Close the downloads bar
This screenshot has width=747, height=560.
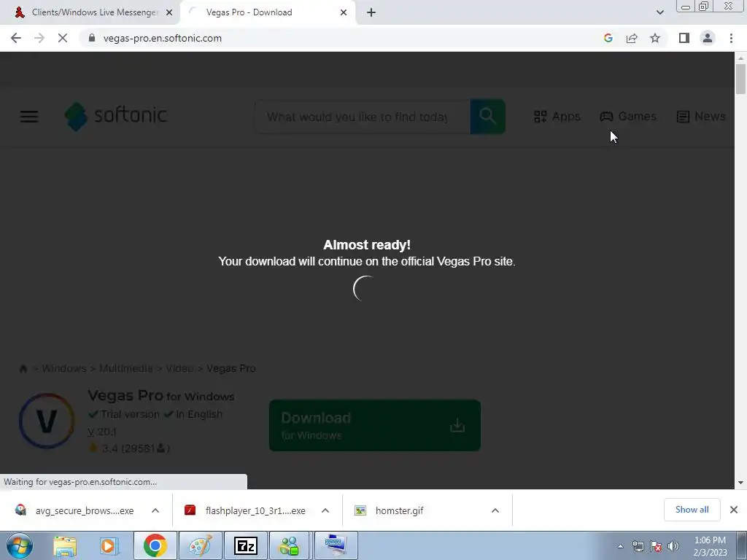click(734, 510)
